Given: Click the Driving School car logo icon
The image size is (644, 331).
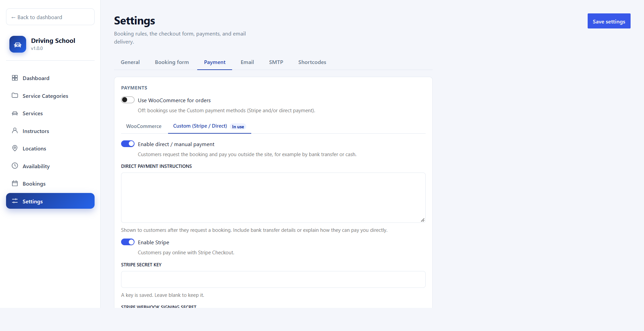Looking at the screenshot, I should coord(18,44).
